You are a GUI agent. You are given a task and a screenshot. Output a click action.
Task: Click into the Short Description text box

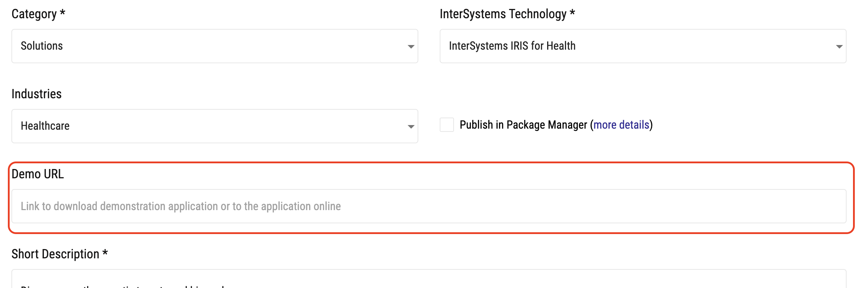428,280
